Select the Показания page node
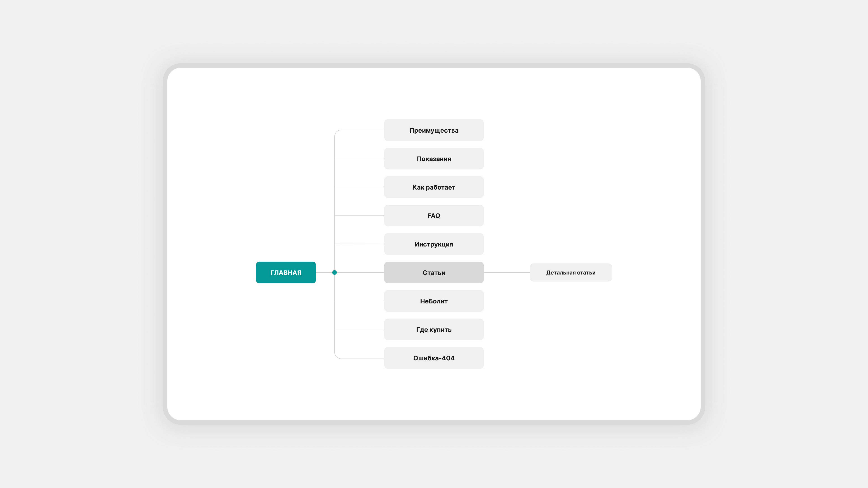This screenshot has width=868, height=488. click(x=434, y=159)
